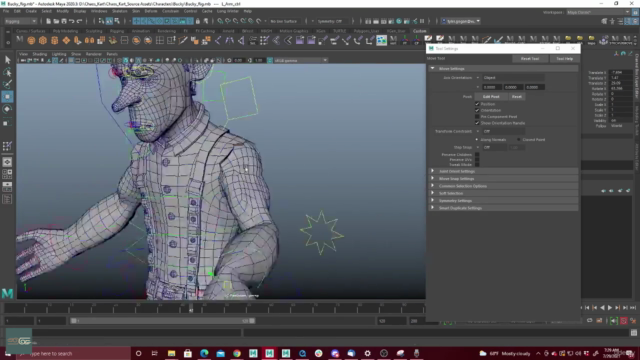Screen dimensions: 640x360
Task: Click the Go to start of playback button
Action: pyautogui.click(x=587, y=307)
